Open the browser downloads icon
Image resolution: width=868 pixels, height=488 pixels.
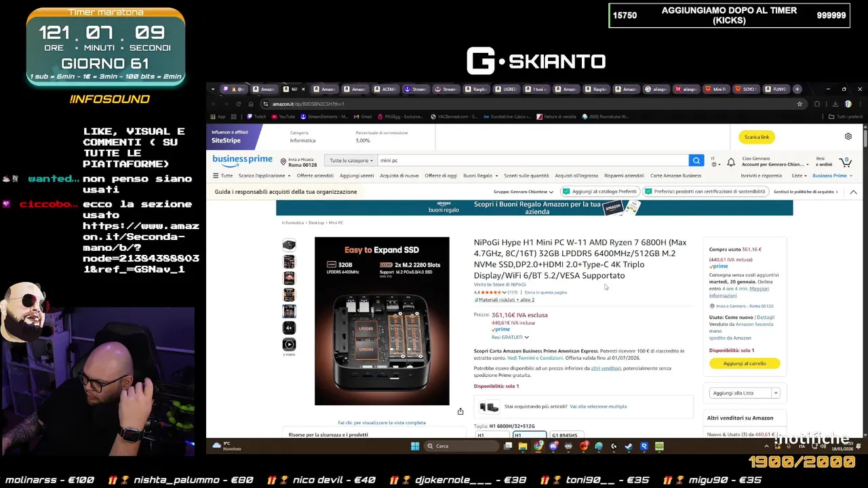coord(835,104)
